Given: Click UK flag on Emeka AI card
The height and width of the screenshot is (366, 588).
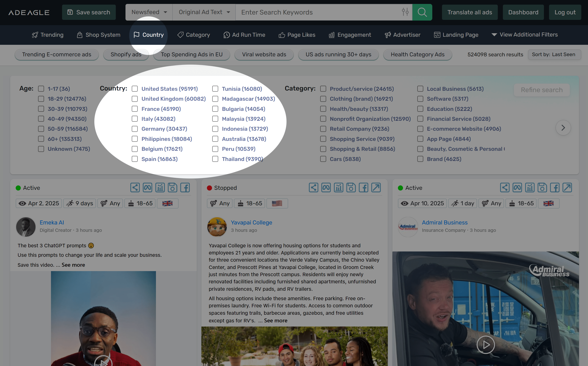Looking at the screenshot, I should (167, 203).
